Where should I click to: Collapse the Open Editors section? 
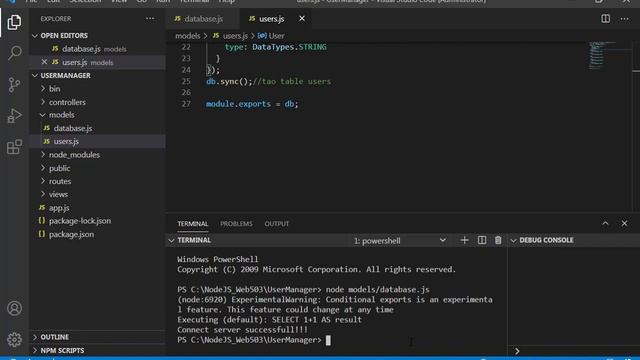pos(97,36)
